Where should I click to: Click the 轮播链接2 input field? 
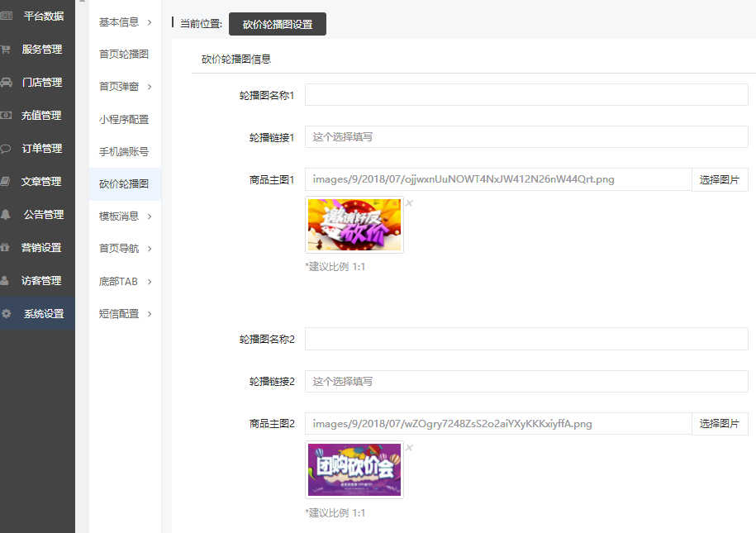(526, 382)
